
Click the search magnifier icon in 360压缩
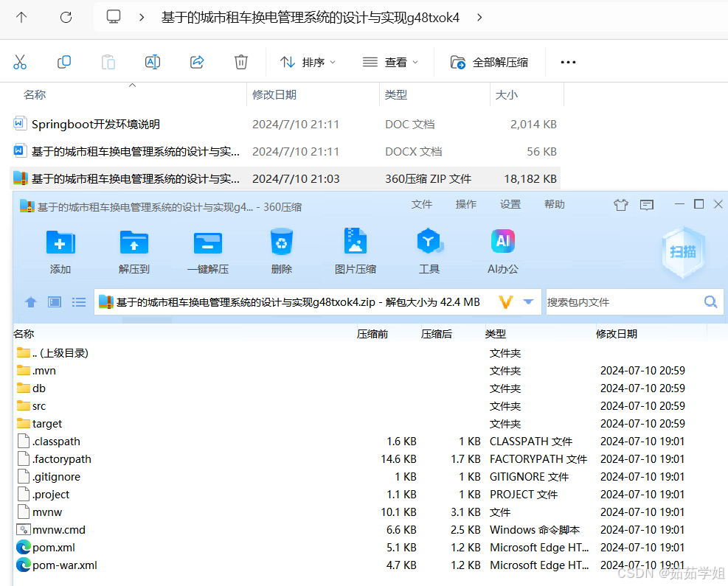pyautogui.click(x=711, y=302)
